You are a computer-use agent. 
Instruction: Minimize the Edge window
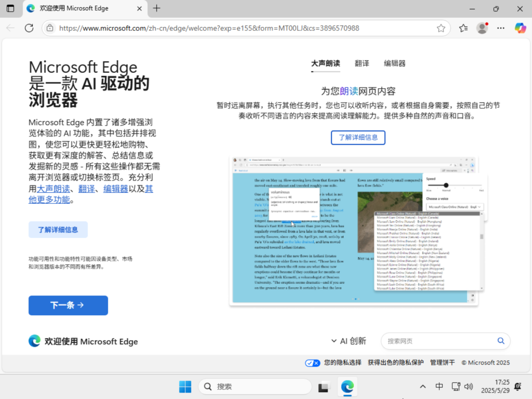[x=472, y=9]
